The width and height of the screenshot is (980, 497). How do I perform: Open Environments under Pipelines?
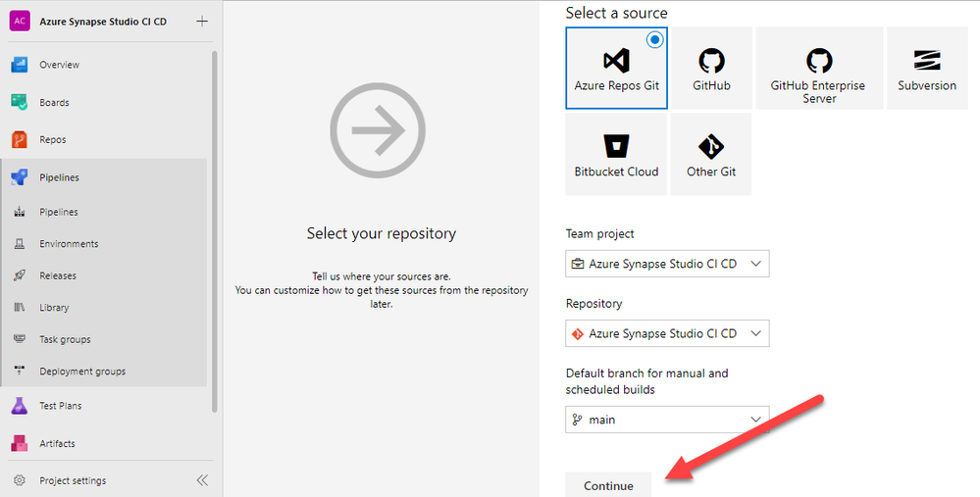[x=69, y=244]
